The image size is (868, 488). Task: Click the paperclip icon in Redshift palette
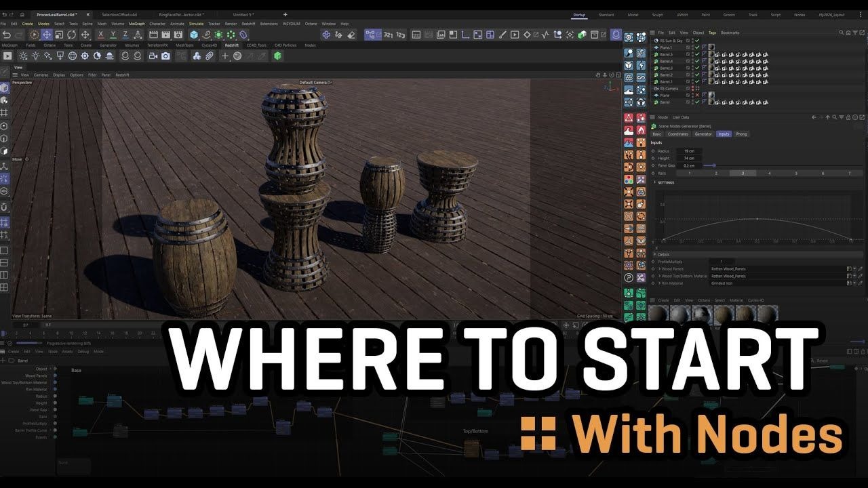pos(210,56)
